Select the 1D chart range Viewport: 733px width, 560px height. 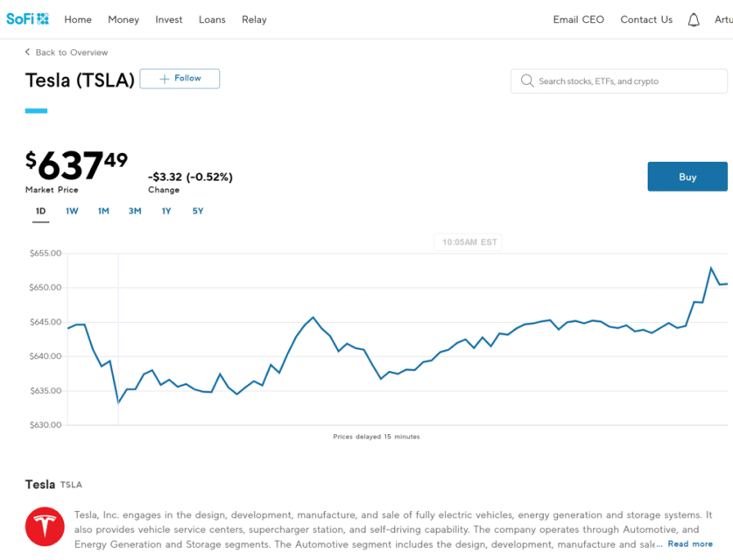pyautogui.click(x=40, y=211)
